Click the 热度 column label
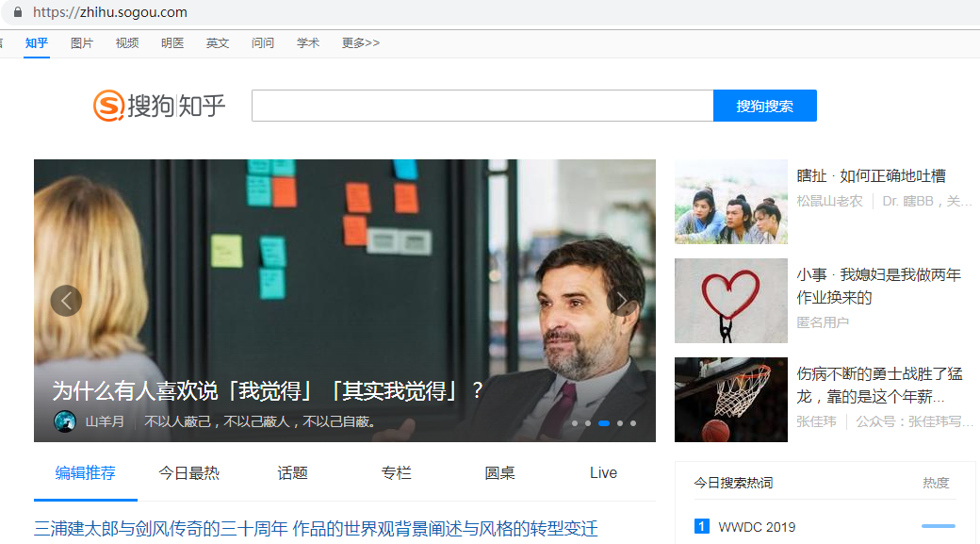This screenshot has height=544, width=980. (x=936, y=483)
